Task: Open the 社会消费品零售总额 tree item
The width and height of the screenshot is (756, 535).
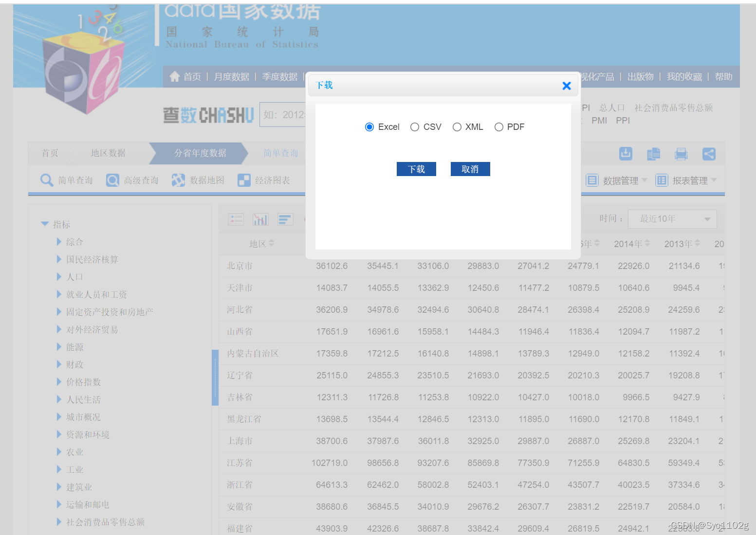Action: (x=106, y=522)
